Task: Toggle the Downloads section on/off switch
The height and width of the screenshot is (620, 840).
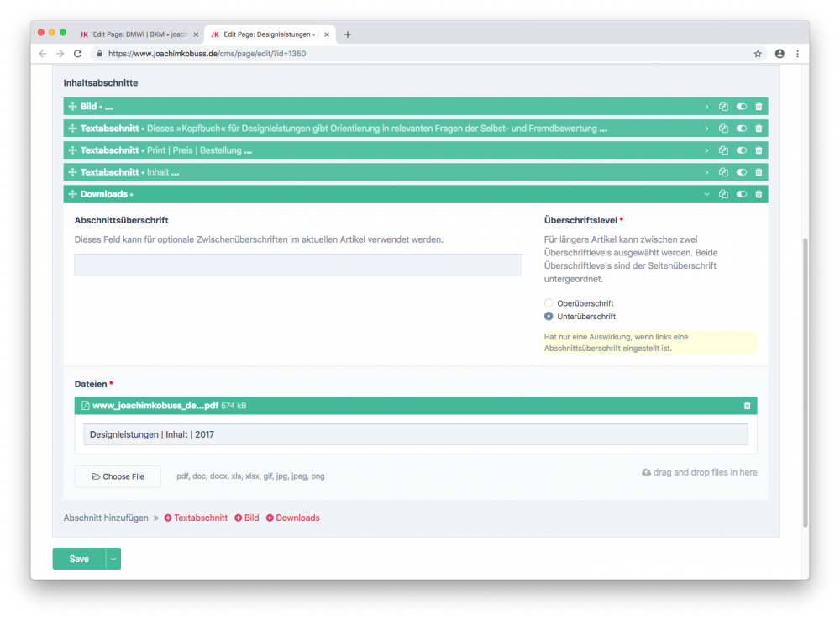Action: (741, 194)
